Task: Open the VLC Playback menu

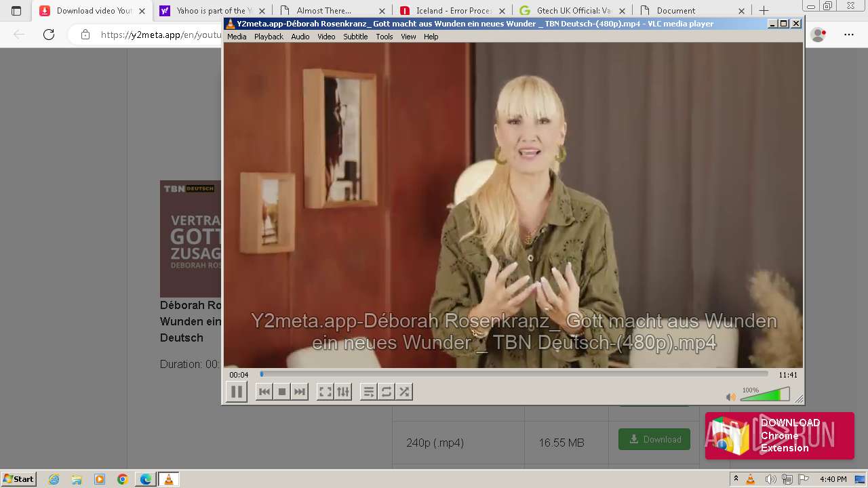Action: 269,37
